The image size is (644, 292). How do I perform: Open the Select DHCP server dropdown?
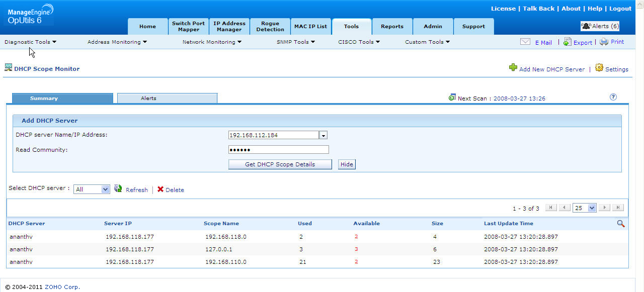click(92, 189)
